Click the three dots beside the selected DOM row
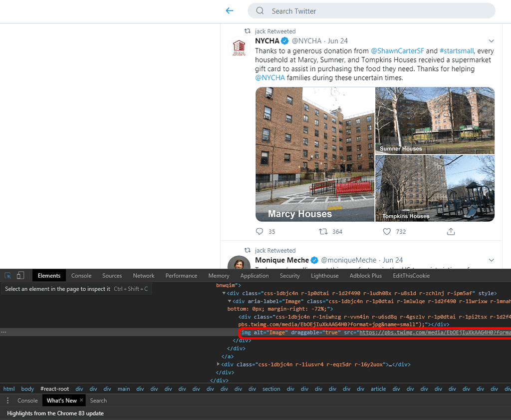The image size is (511, 420). [x=3, y=332]
